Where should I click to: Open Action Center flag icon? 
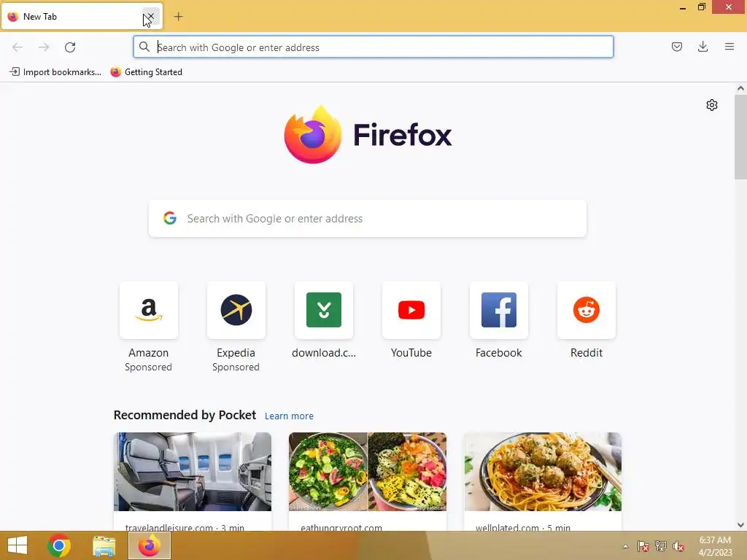coord(643,546)
